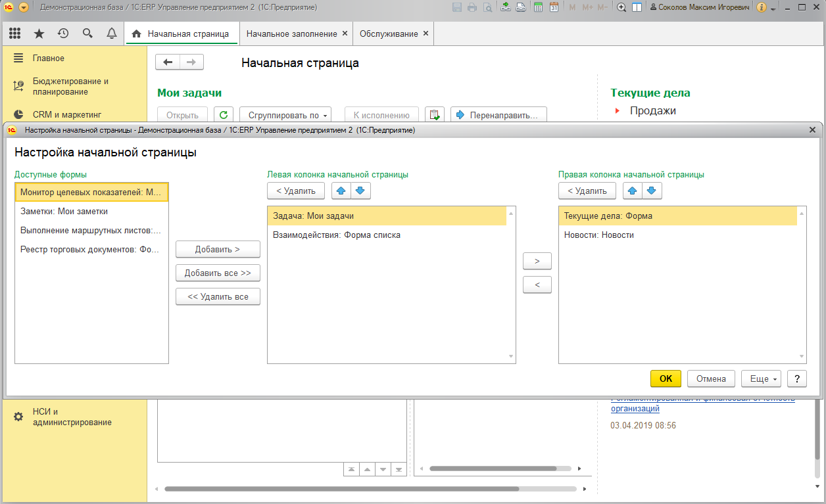The width and height of the screenshot is (826, 504).
Task: Click the window layout panels icon
Action: pos(637,7)
